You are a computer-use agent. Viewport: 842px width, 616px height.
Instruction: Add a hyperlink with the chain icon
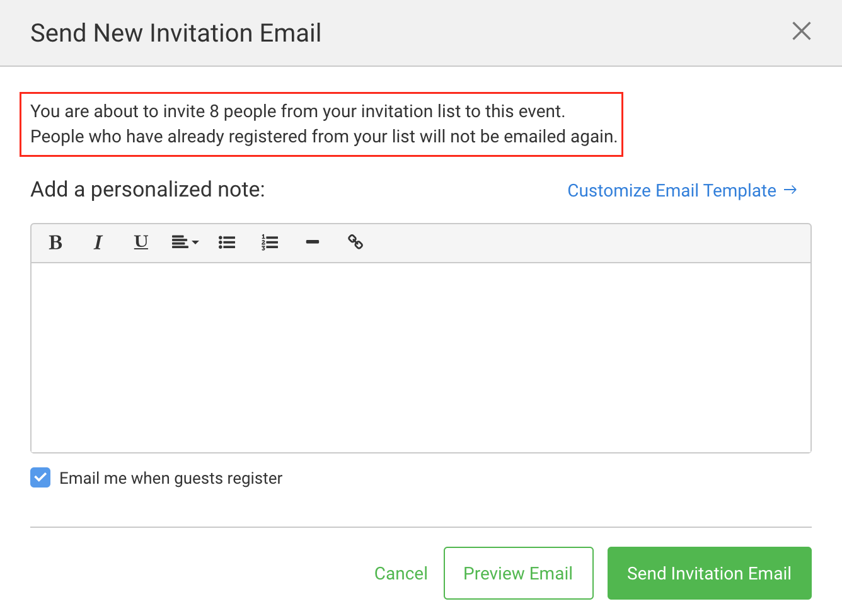coord(355,242)
